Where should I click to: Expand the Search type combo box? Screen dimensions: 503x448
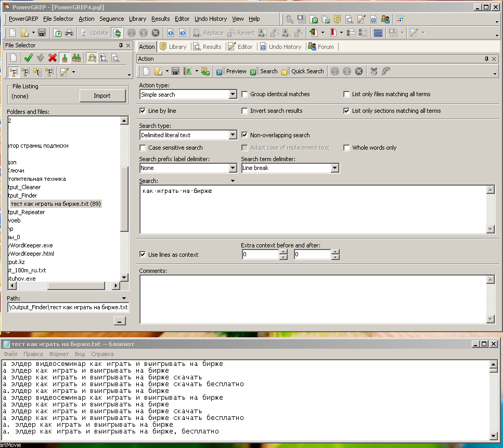point(233,135)
